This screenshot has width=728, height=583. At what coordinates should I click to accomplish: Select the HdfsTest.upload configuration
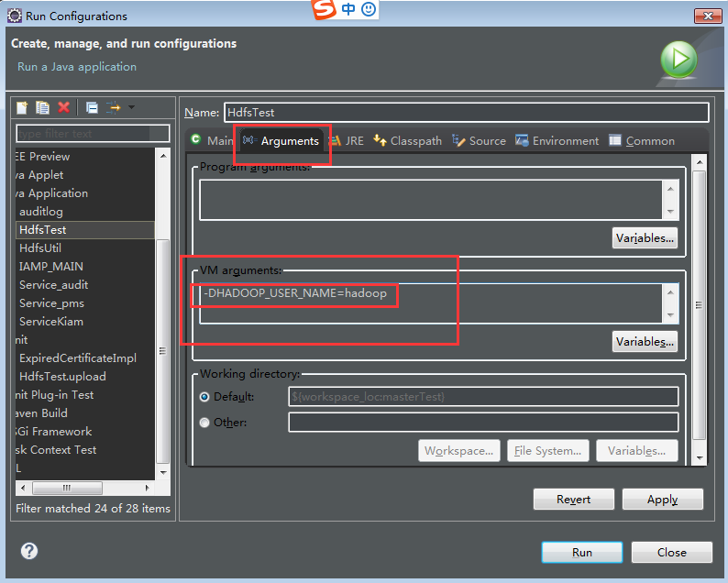pyautogui.click(x=62, y=377)
